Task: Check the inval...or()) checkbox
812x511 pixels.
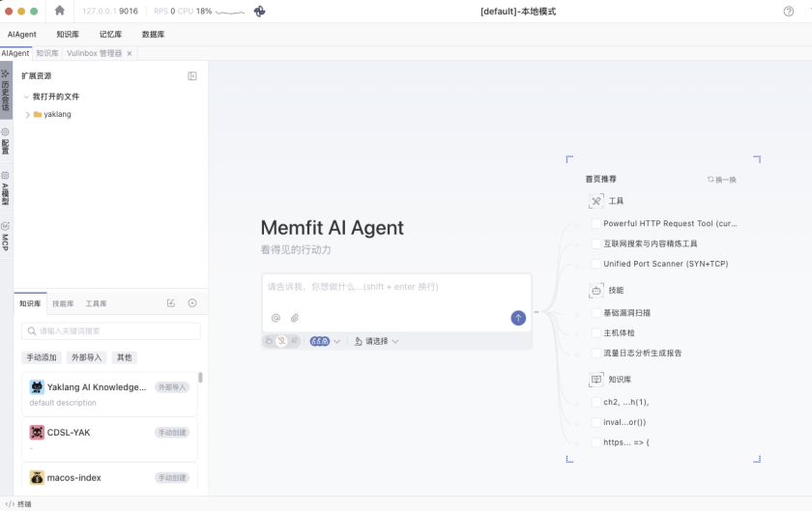Action: click(596, 422)
